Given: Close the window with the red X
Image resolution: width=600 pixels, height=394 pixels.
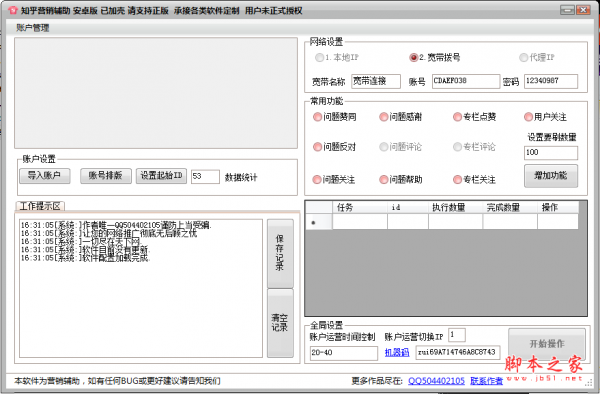Looking at the screenshot, I should tap(584, 10).
